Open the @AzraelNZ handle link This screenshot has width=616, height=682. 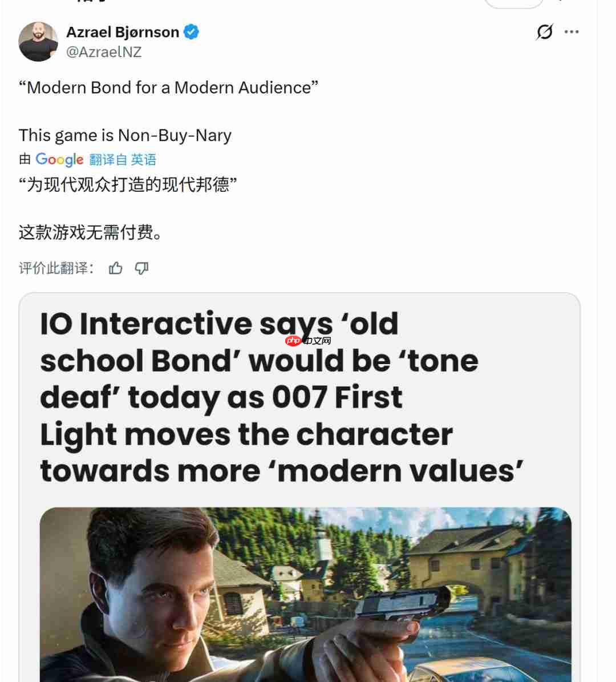[104, 52]
